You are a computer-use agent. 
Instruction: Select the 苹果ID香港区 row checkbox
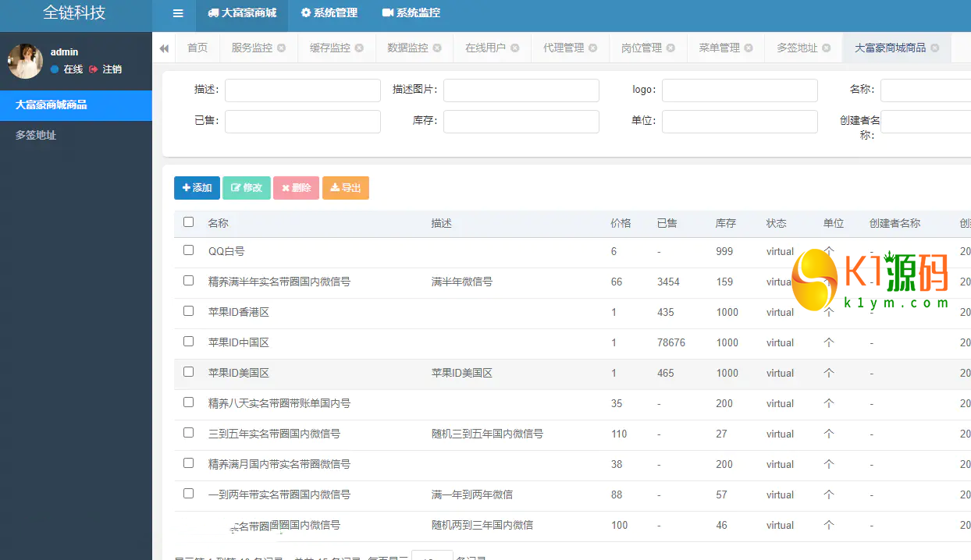(188, 311)
